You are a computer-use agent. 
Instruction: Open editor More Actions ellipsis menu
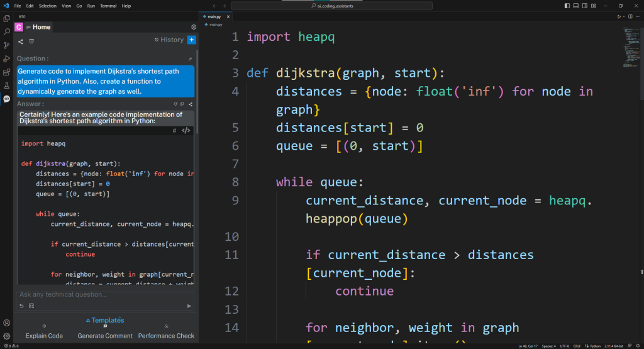tap(637, 16)
